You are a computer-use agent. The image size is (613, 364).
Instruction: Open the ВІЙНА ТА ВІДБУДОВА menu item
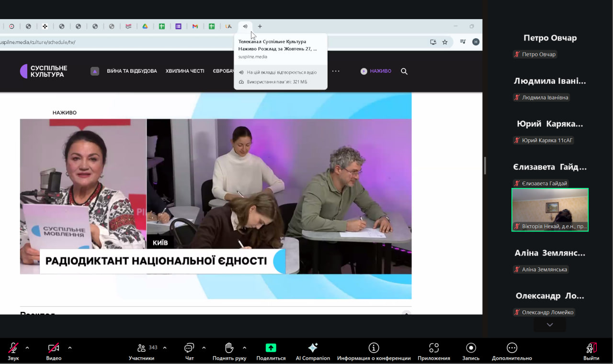132,71
